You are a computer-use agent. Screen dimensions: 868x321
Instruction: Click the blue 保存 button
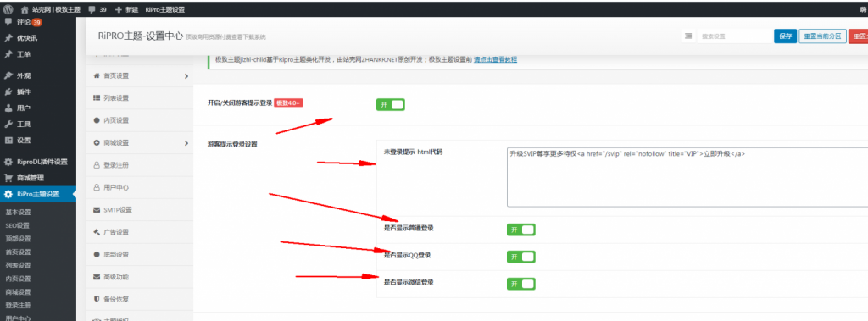[x=785, y=36]
